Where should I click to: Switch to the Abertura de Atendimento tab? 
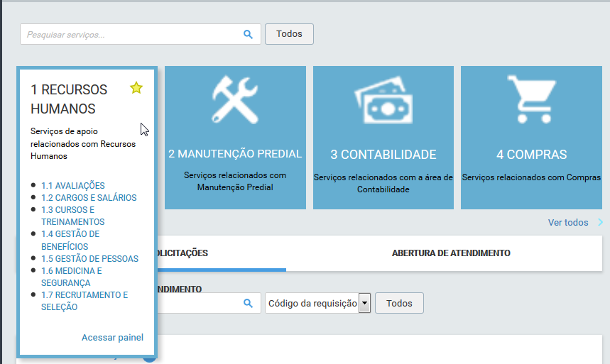click(451, 253)
